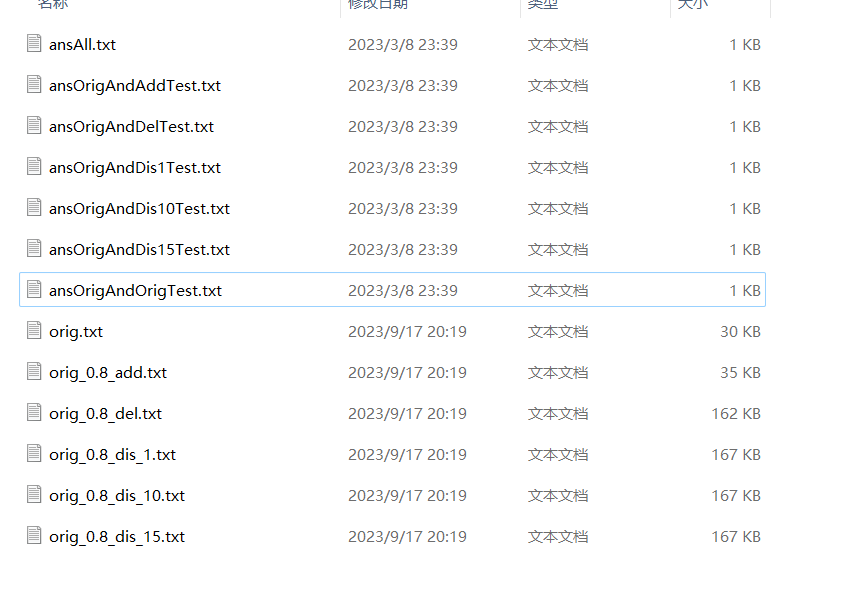
Task: Sort by the modified date column header
Action: click(x=378, y=4)
